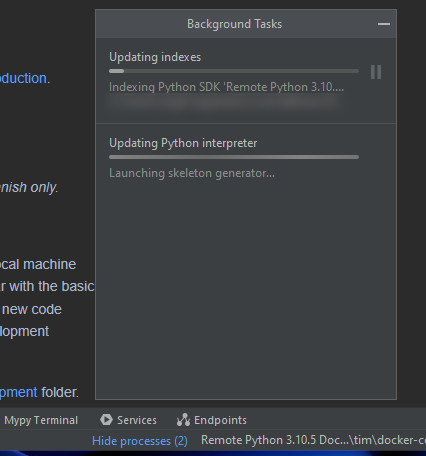426x456 pixels.
Task: Open the Mypy Terminal tab
Action: [x=41, y=420]
